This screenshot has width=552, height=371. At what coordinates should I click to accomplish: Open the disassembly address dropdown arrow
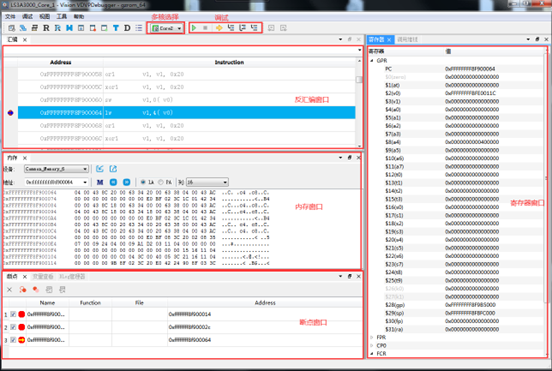click(x=359, y=50)
